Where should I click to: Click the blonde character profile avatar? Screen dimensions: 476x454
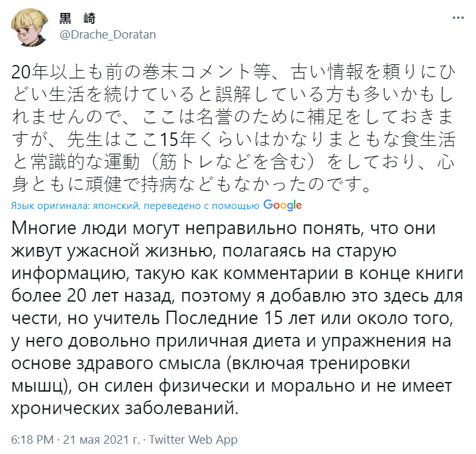(x=30, y=28)
